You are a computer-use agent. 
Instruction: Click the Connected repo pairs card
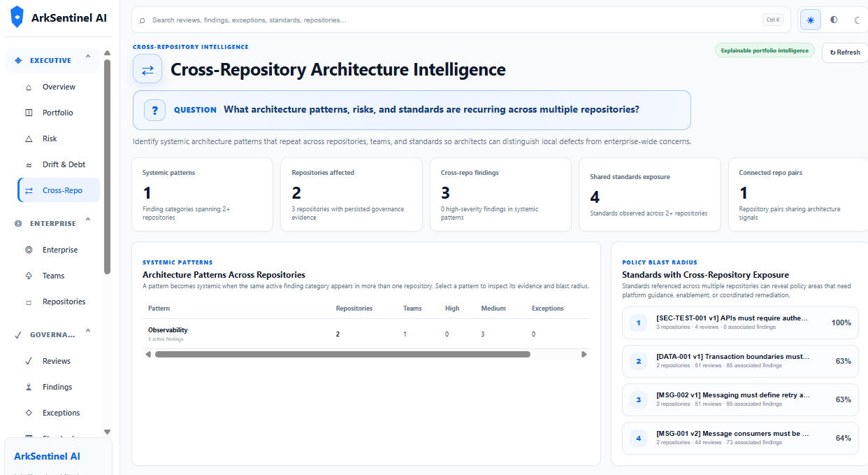pos(798,194)
